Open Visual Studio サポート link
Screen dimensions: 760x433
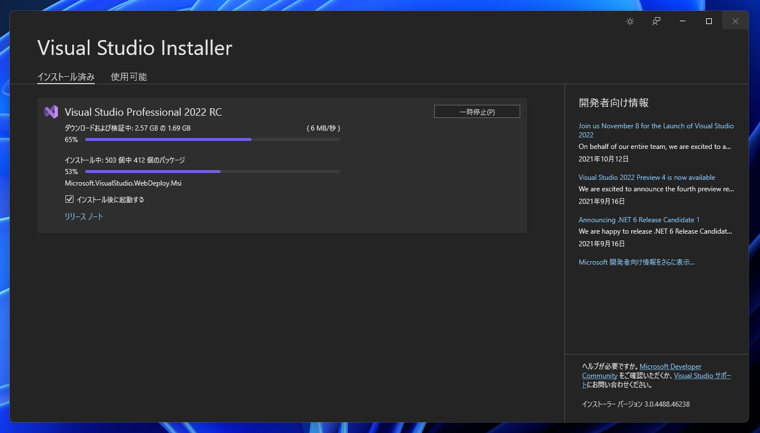(702, 376)
